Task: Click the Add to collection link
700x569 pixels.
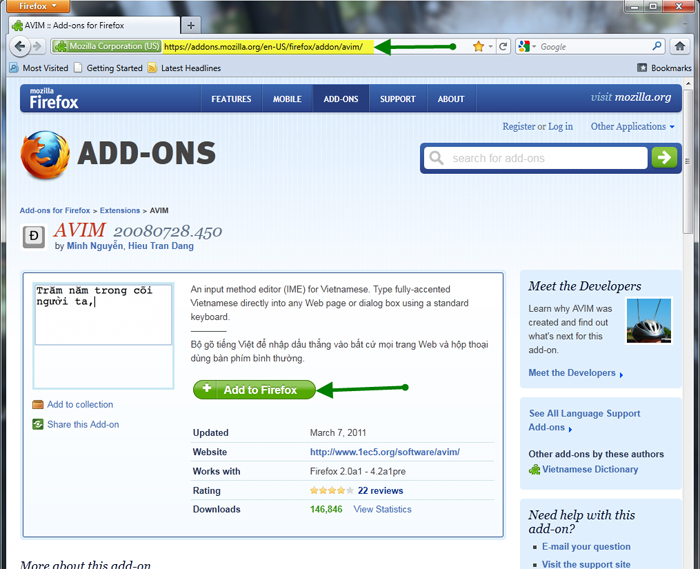Action: pos(80,404)
